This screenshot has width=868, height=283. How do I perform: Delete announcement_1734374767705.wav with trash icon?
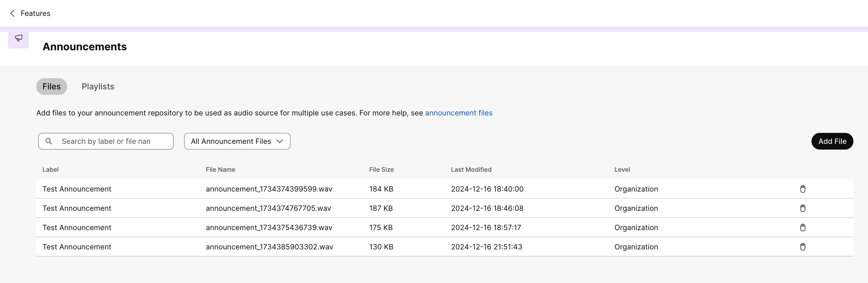[803, 208]
